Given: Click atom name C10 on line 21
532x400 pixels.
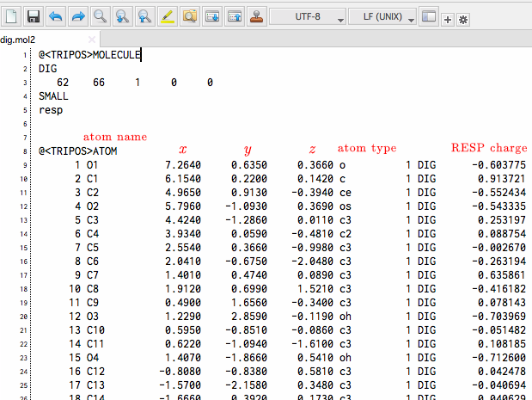Looking at the screenshot, I should click(x=95, y=330).
